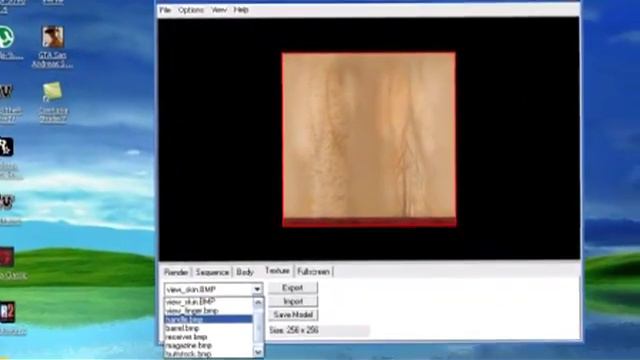This screenshot has width=640, height=360.
Task: Choose view_finger.bmp in the dropdown list
Action: click(x=209, y=310)
